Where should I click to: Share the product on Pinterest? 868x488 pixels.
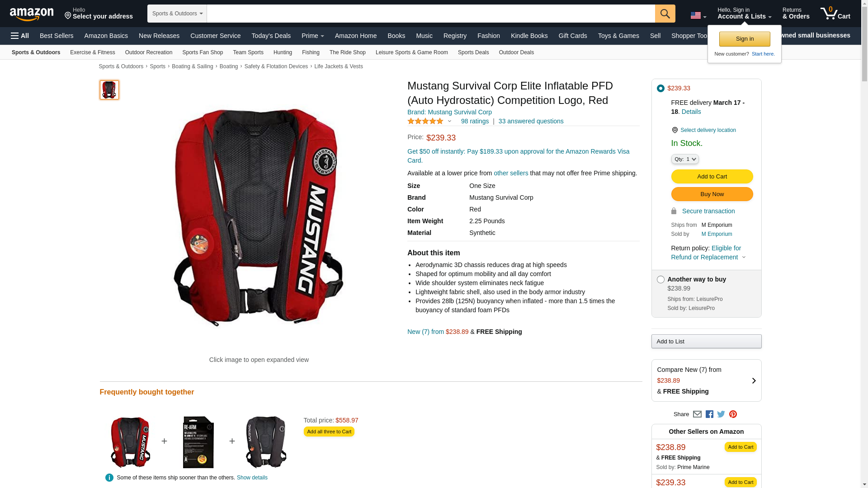pos(733,414)
